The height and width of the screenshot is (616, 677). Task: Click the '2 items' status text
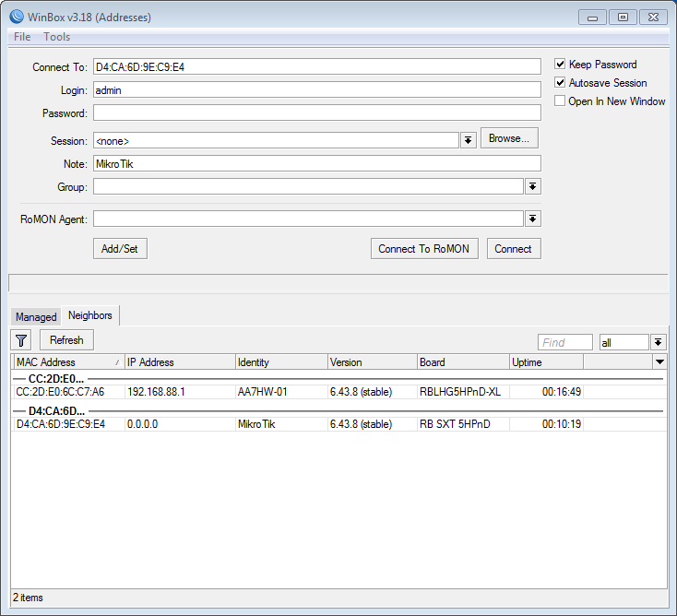coord(28,598)
